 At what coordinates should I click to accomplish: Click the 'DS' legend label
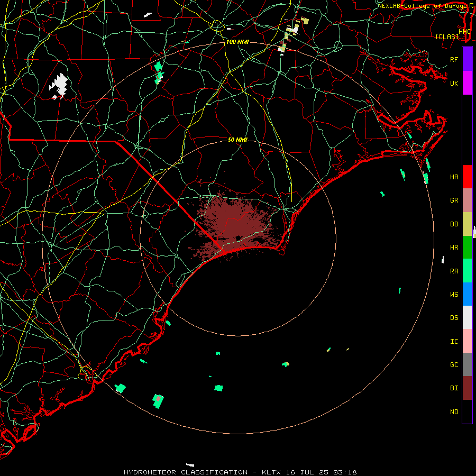[454, 318]
